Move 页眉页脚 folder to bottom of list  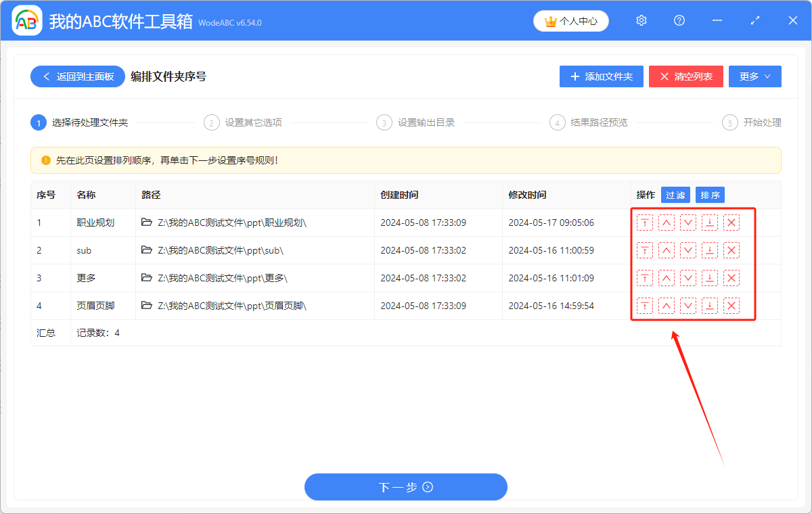click(x=710, y=305)
